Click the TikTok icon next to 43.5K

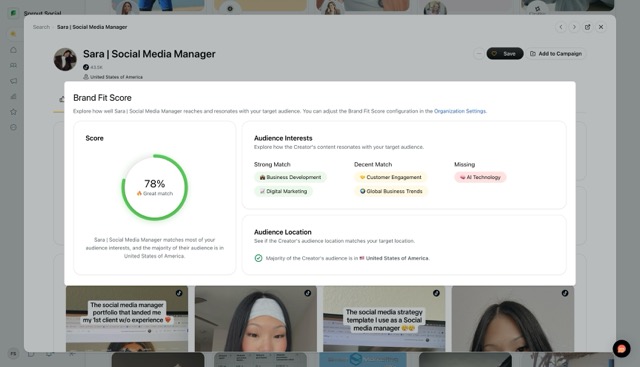pyautogui.click(x=86, y=67)
